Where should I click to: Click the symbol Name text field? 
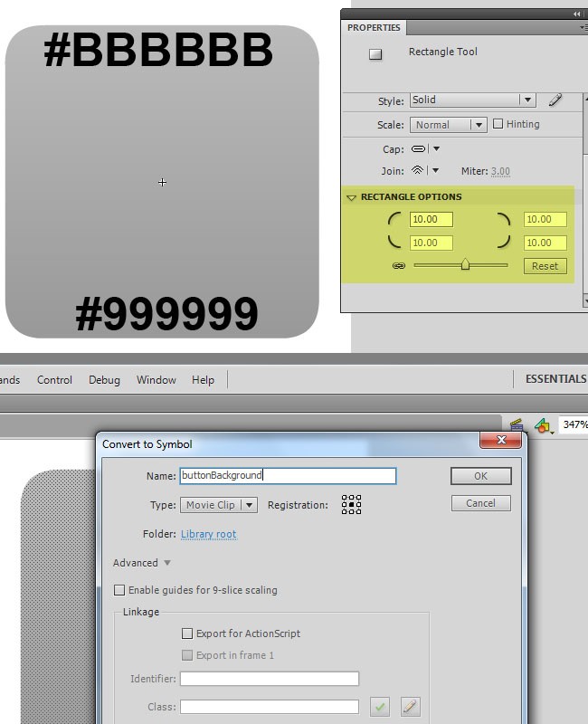pos(288,475)
